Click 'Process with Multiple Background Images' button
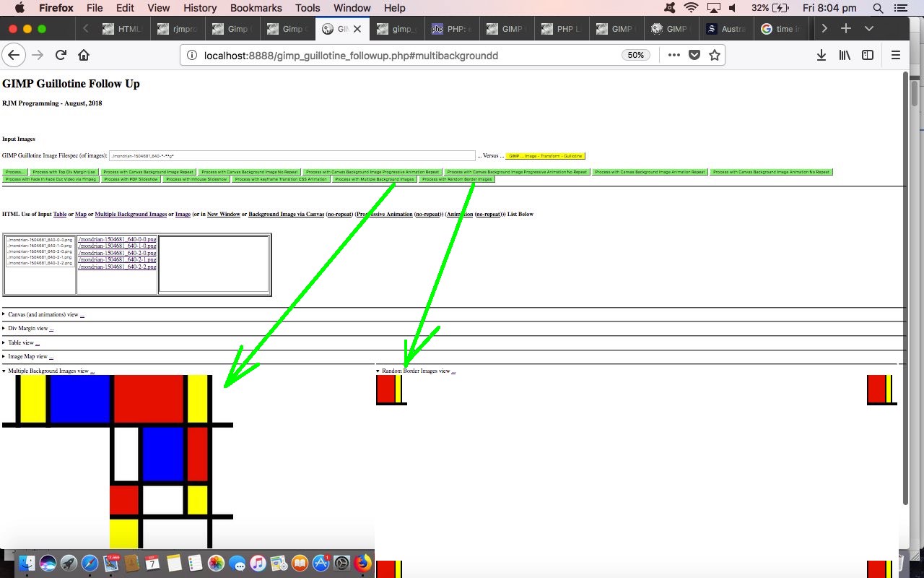Viewport: 924px width, 578px height. click(x=375, y=179)
